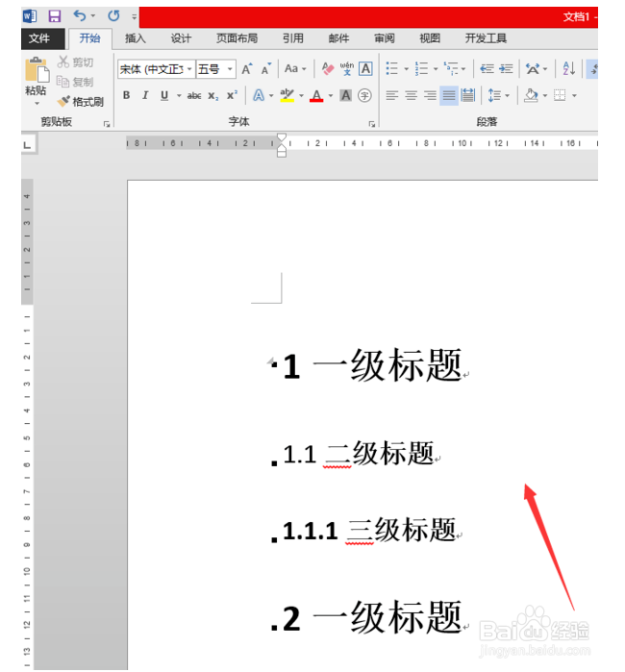This screenshot has width=625, height=672.
Task: Apply bullet list formatting
Action: point(391,68)
